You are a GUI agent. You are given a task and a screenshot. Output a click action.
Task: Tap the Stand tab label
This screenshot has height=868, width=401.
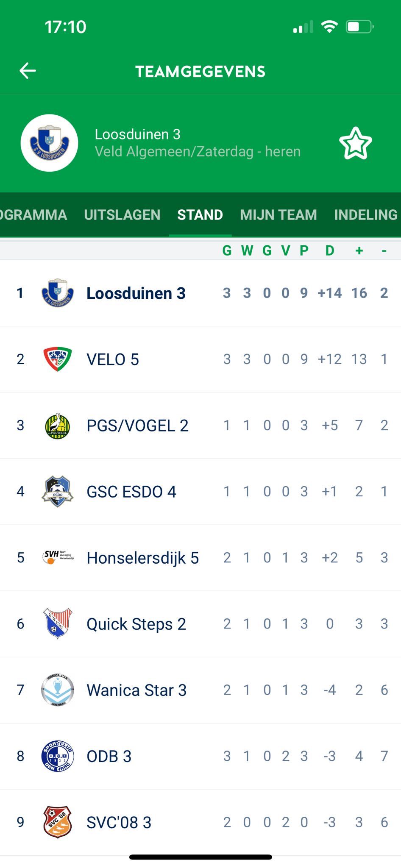pos(200,215)
